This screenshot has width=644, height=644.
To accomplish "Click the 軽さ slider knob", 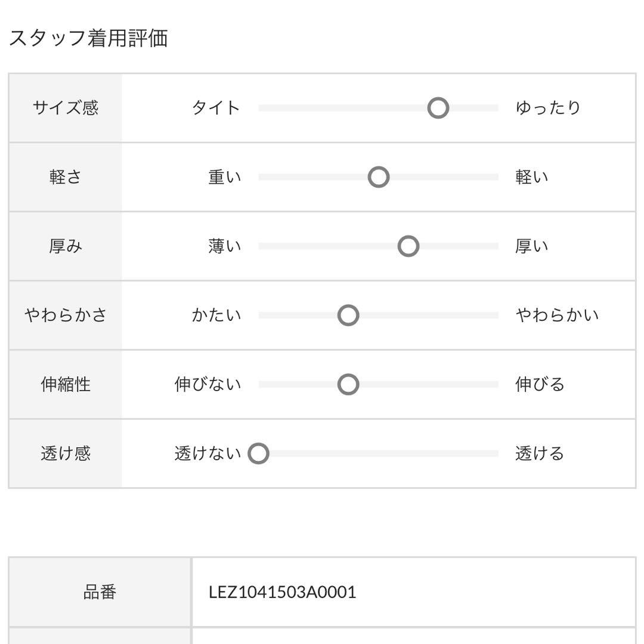I will (378, 177).
